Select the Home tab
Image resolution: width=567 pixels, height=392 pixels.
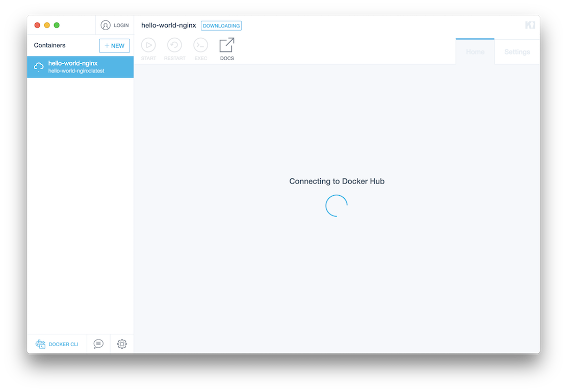475,51
